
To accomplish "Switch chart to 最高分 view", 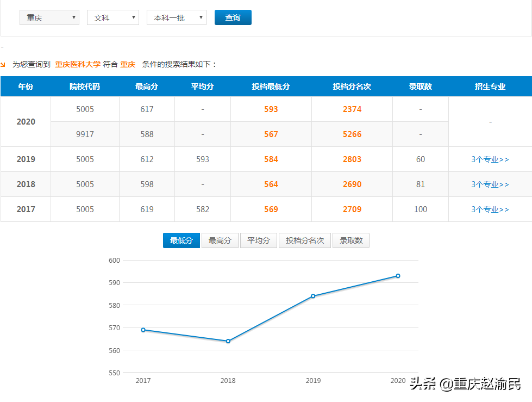I will point(220,240).
